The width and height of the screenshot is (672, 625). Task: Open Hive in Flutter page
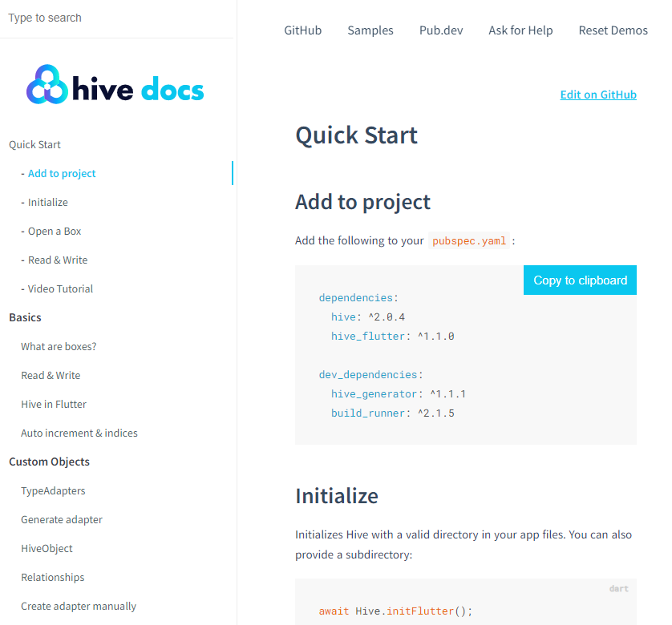(54, 405)
